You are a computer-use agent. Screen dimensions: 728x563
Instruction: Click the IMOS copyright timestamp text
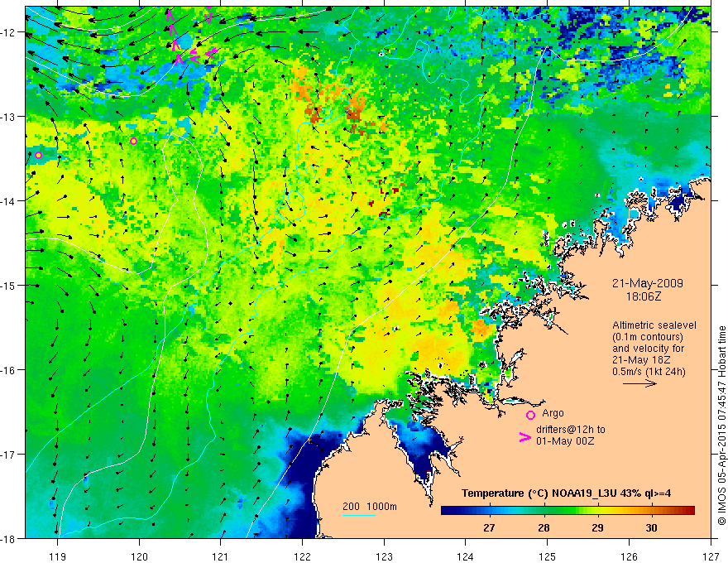click(x=721, y=425)
